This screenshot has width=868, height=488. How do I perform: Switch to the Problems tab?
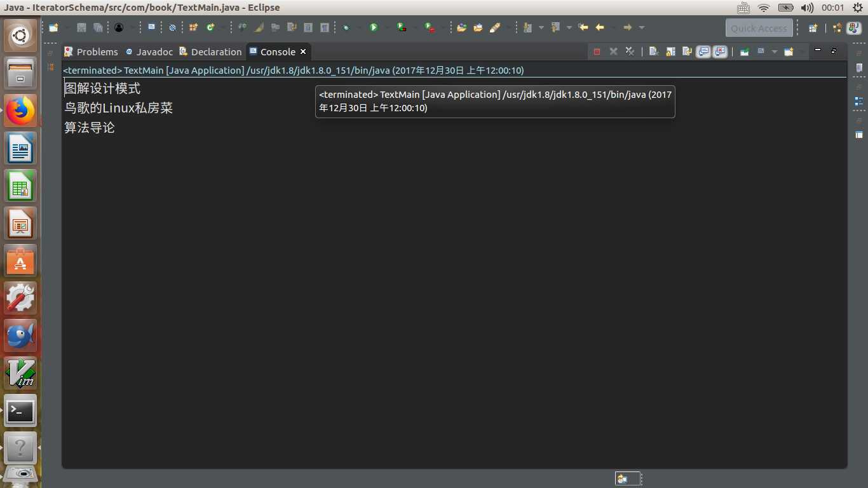[x=91, y=51]
